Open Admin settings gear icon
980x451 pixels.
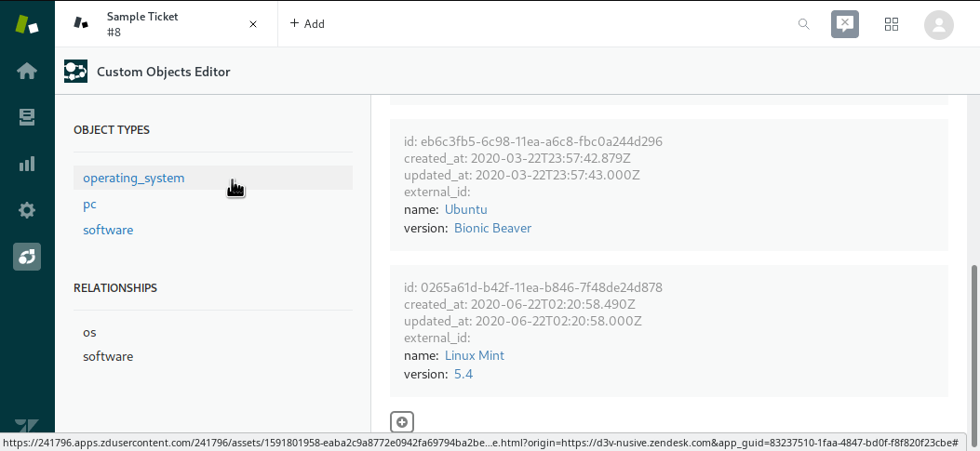point(27,210)
